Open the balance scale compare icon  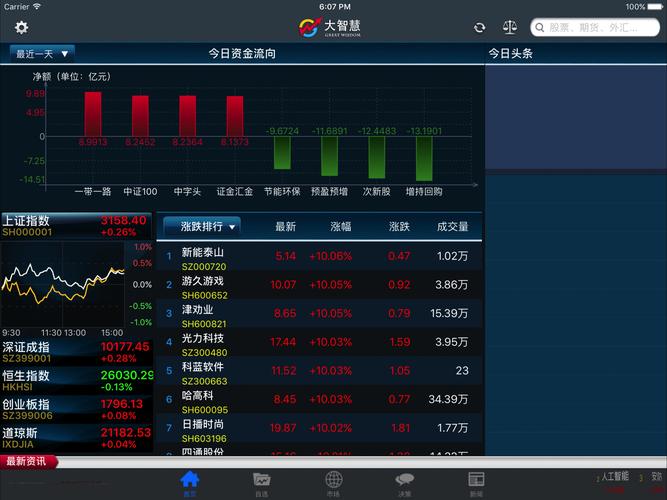510,28
